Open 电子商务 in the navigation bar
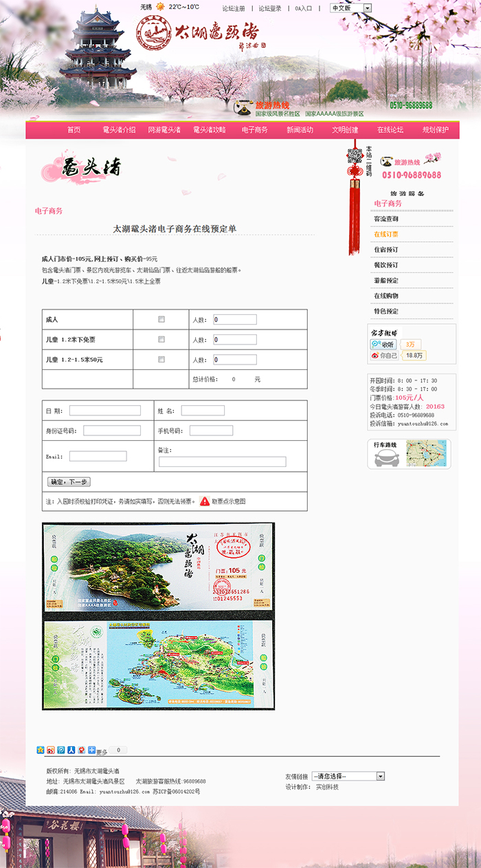 [254, 129]
